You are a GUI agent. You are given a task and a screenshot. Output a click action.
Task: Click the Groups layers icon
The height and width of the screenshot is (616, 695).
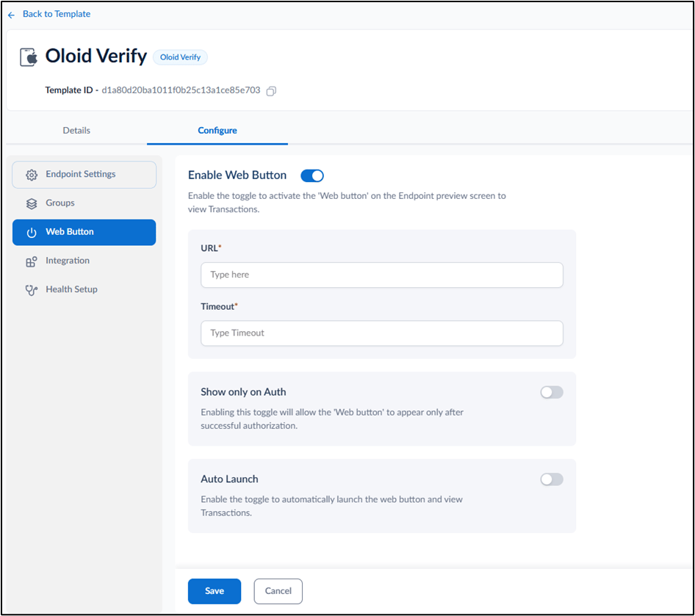point(32,203)
